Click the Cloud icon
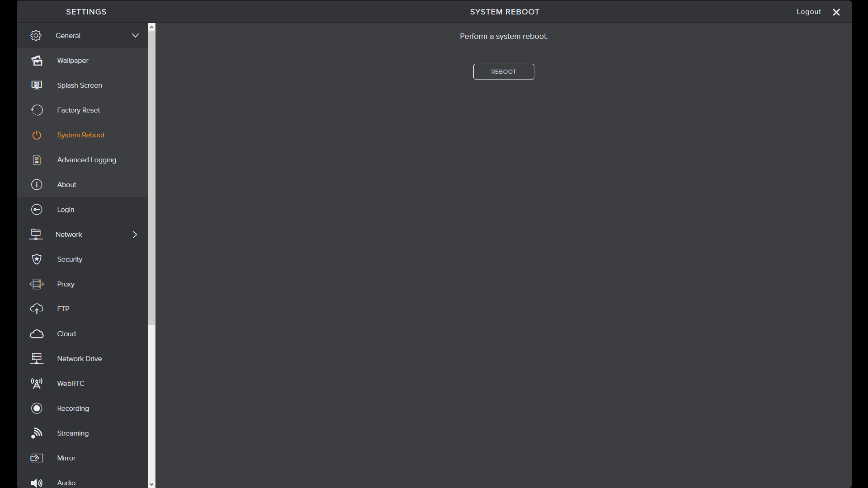 (37, 333)
